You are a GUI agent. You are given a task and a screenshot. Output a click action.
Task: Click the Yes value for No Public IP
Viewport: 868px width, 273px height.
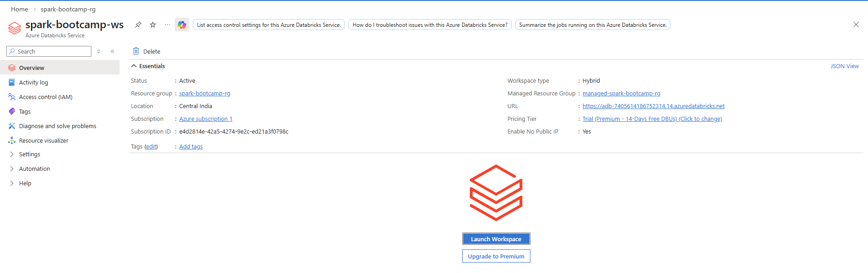[587, 132]
